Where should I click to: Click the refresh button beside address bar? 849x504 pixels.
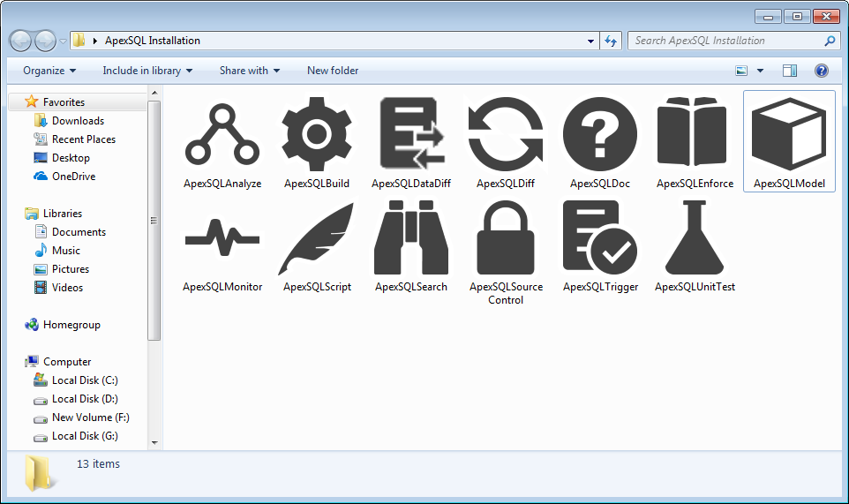(611, 41)
